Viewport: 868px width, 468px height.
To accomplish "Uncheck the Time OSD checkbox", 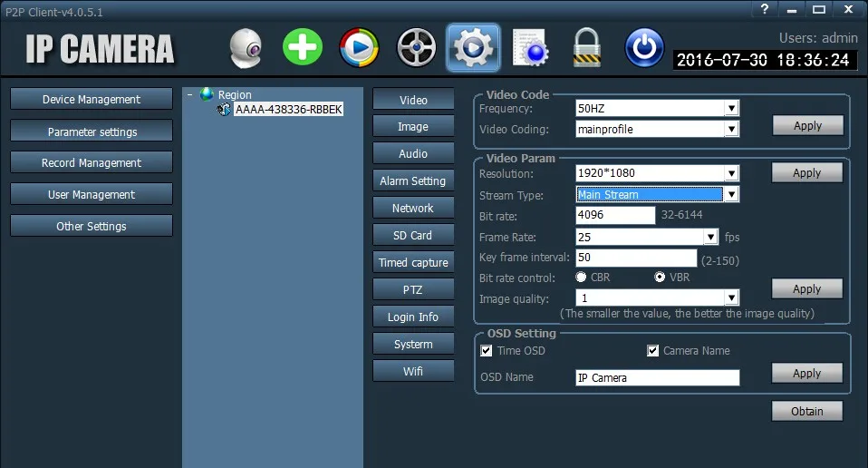I will tap(486, 351).
